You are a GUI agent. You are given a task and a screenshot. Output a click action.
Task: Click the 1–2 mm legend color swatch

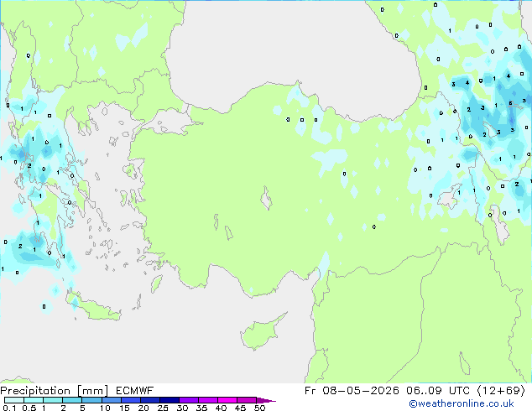click(53, 400)
